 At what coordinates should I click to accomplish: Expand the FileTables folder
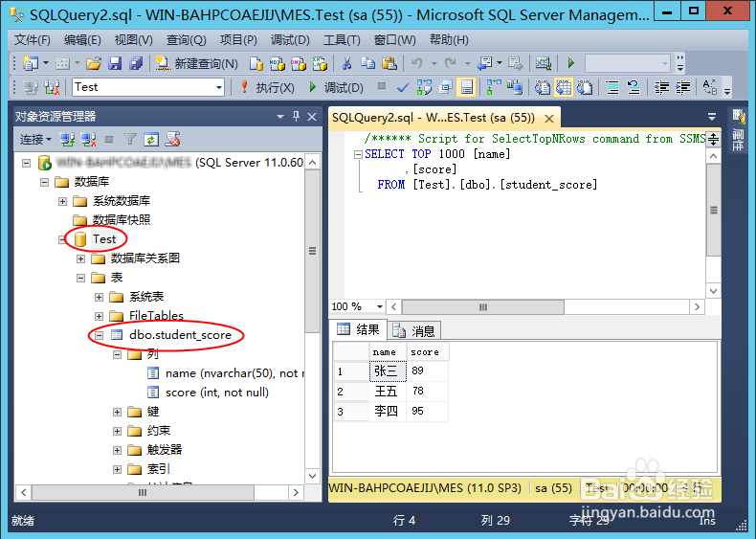99,316
